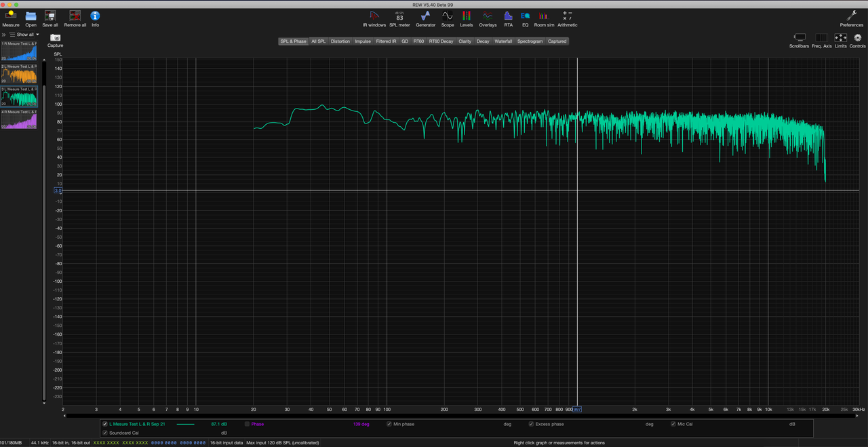
Task: Click the Measure icon
Action: 11,18
